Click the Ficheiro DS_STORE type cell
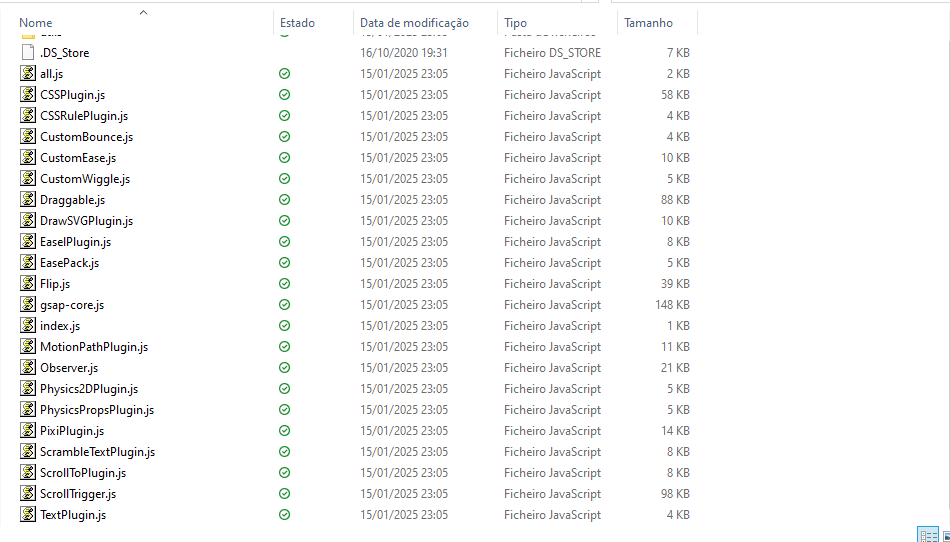The image size is (950, 542). click(553, 53)
